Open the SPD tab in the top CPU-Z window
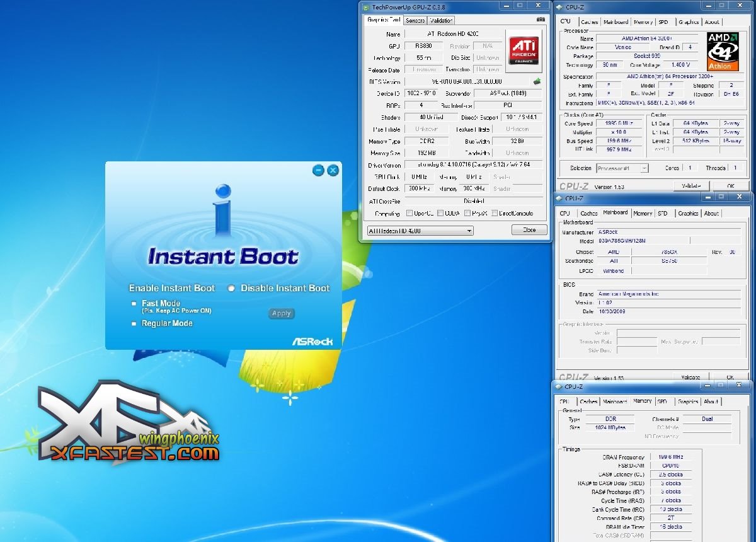The height and width of the screenshot is (542, 756). (x=663, y=22)
